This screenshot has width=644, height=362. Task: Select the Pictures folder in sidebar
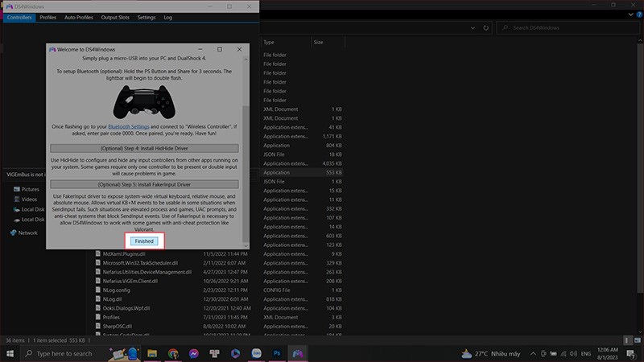(30, 189)
